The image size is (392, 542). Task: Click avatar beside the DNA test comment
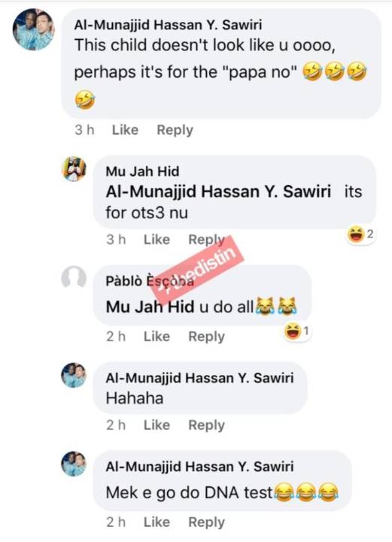point(74,464)
